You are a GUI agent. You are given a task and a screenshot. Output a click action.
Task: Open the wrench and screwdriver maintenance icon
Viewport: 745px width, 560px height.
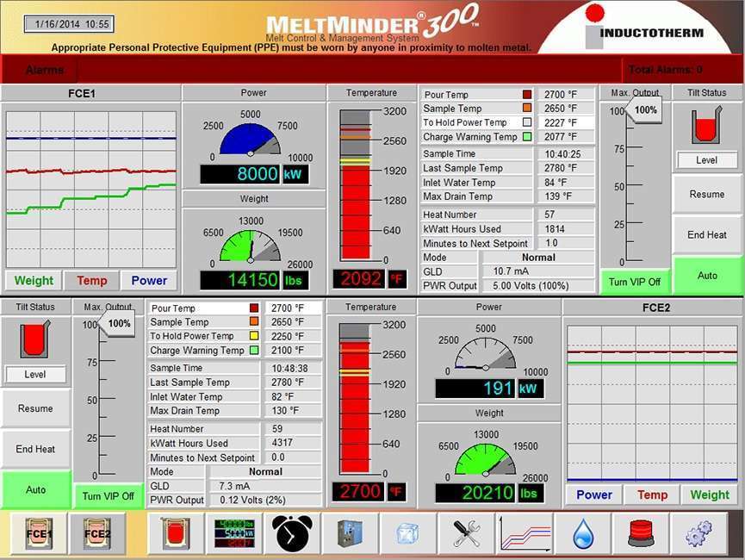click(466, 533)
